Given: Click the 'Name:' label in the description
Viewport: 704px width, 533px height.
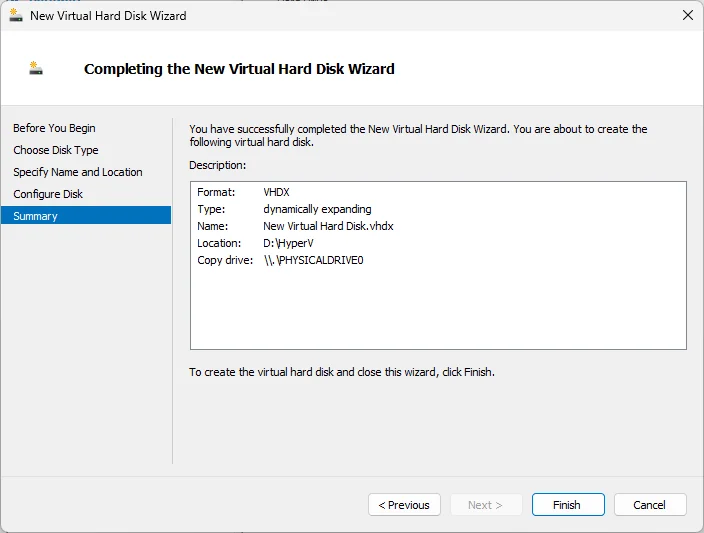Looking at the screenshot, I should click(212, 226).
